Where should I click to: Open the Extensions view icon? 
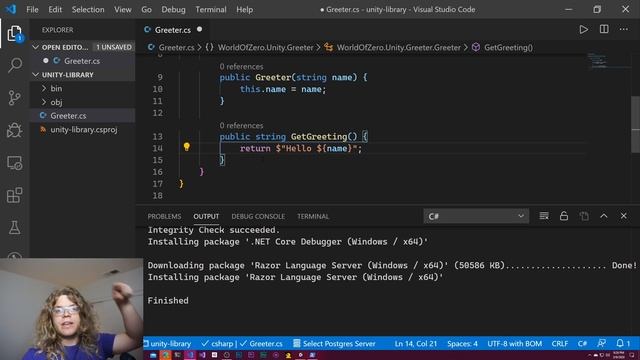(x=15, y=195)
